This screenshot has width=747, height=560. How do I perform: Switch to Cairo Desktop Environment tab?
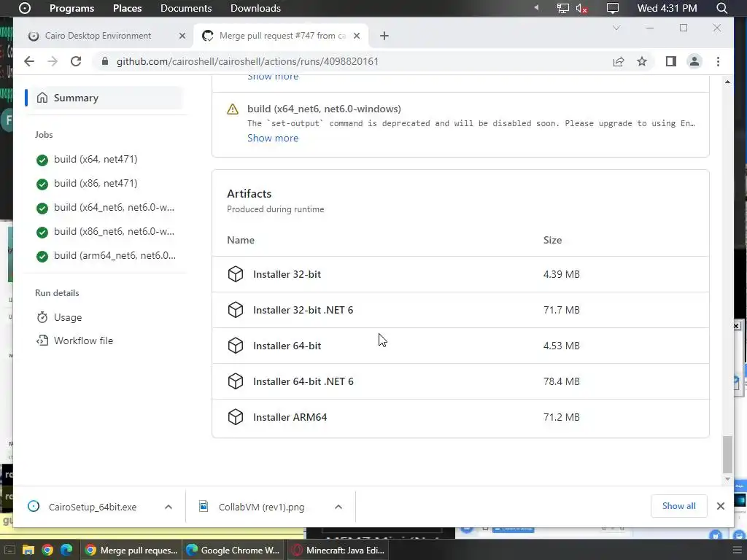pyautogui.click(x=98, y=36)
